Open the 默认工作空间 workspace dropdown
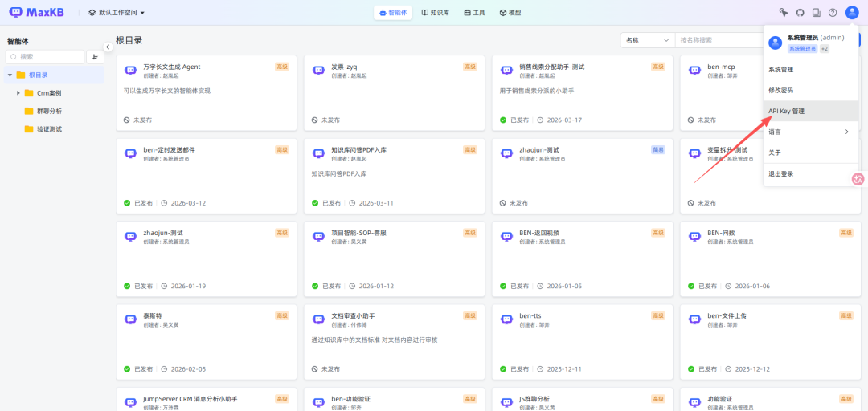 click(x=117, y=13)
